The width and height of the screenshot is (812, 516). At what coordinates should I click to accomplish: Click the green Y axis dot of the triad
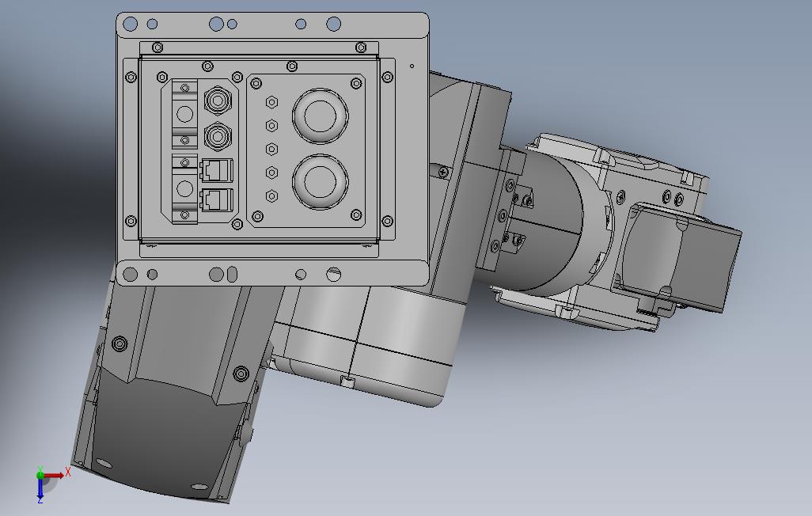(40, 474)
